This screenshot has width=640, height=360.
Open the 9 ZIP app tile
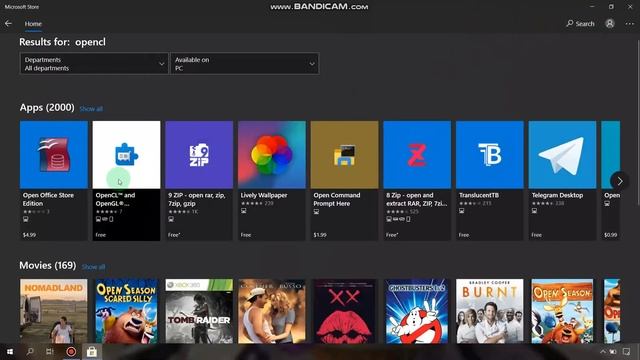(199, 180)
